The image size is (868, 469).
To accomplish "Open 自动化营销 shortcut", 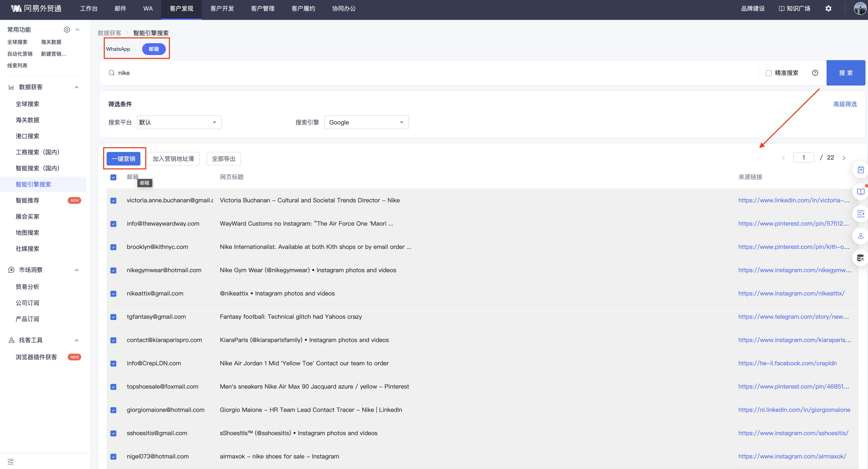I will [x=20, y=54].
